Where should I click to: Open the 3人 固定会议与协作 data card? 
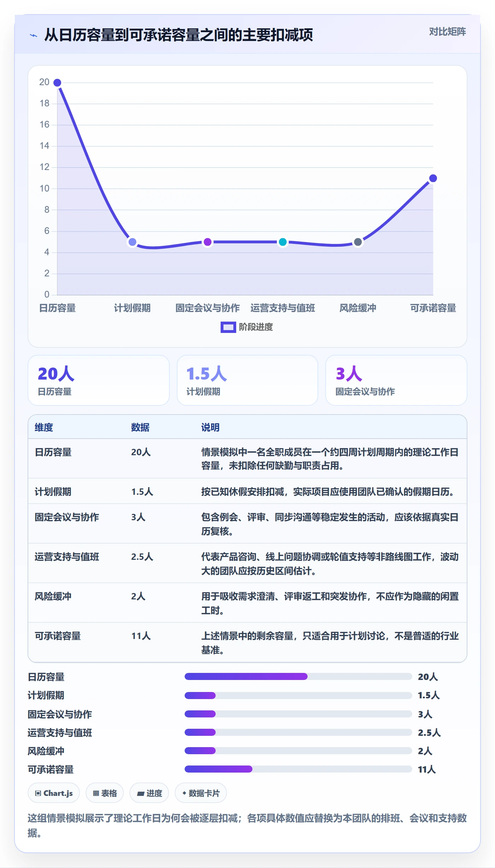click(396, 380)
